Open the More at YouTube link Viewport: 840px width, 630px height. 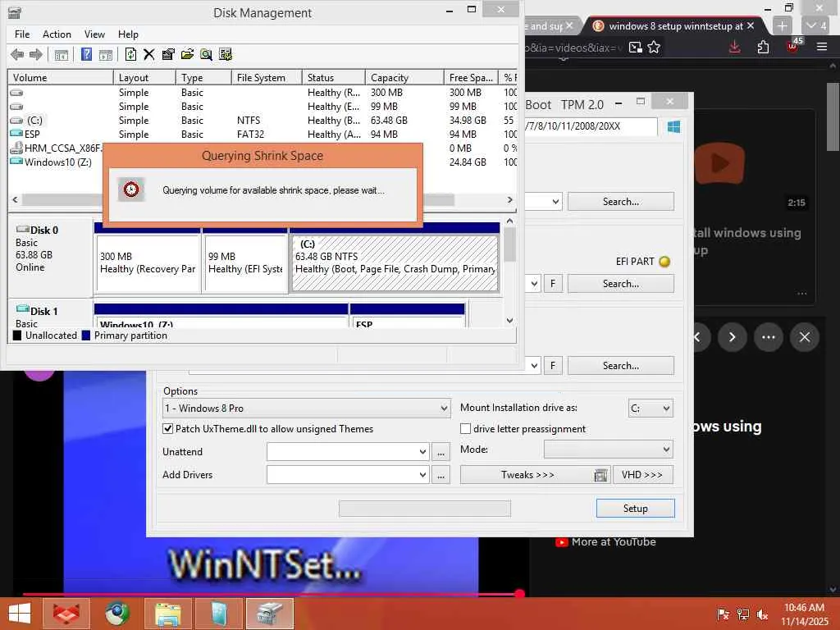point(606,542)
